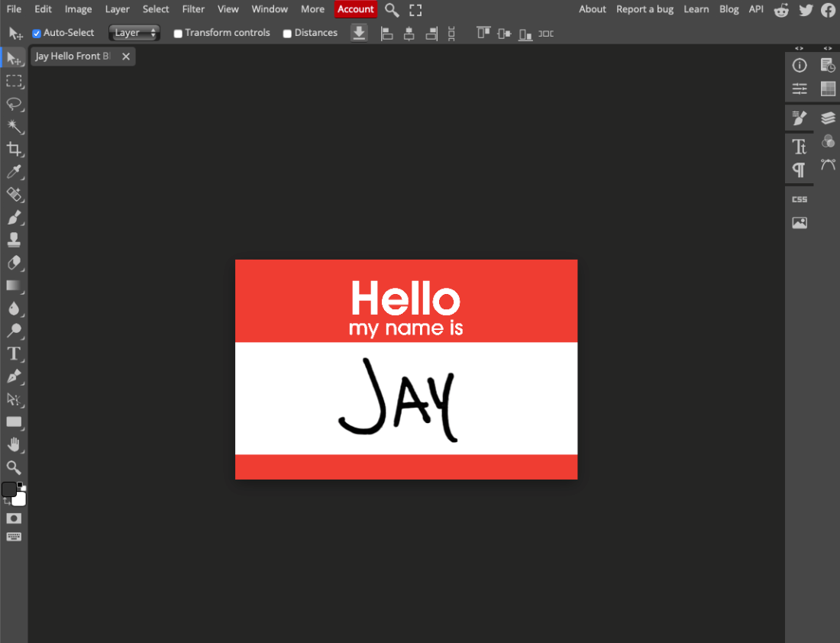Select the Zoom tool

tap(14, 467)
